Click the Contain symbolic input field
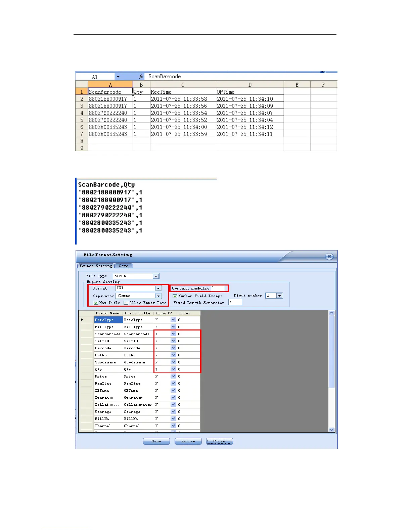This screenshot has width=411, height=532. [218, 288]
